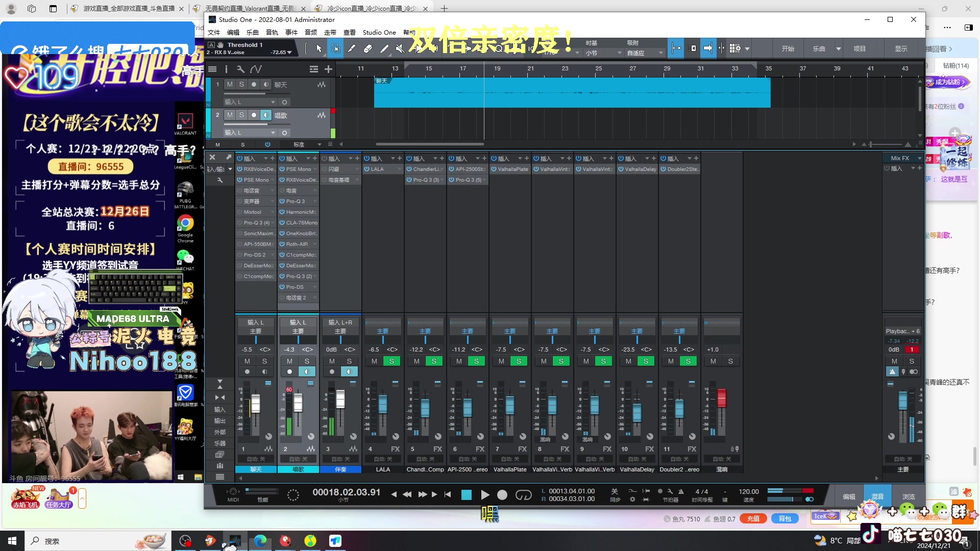Click the Record button in transport

[502, 494]
